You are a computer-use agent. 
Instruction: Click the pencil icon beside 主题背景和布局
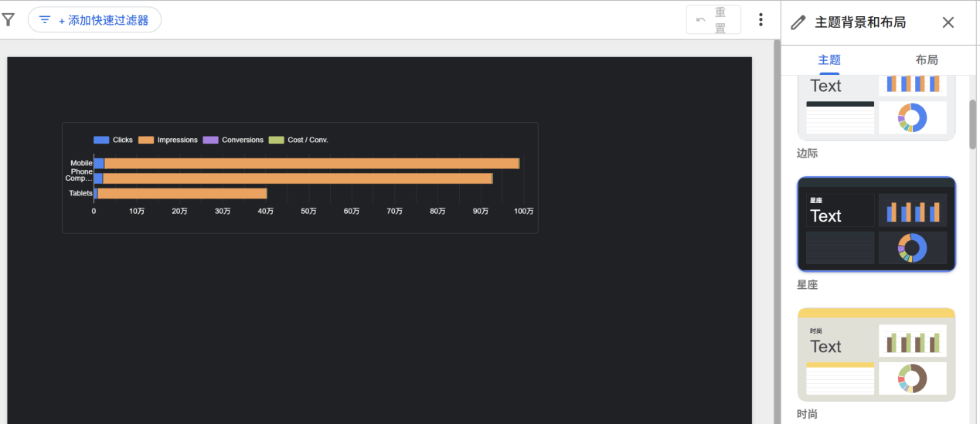798,22
